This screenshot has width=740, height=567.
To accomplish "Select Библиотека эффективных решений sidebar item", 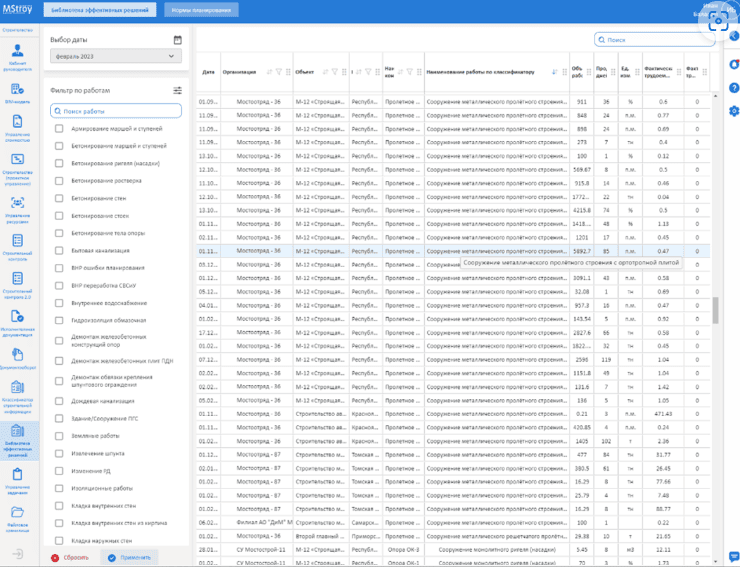I will [17, 441].
